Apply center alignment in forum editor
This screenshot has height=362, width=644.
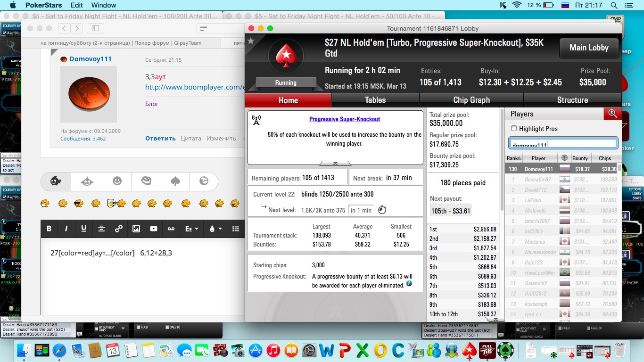[101, 229]
